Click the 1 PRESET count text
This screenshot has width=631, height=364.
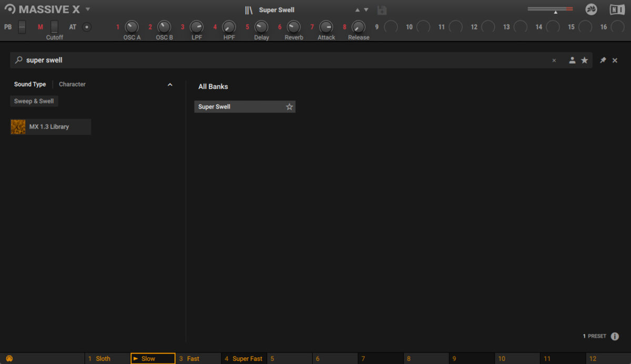[595, 336]
